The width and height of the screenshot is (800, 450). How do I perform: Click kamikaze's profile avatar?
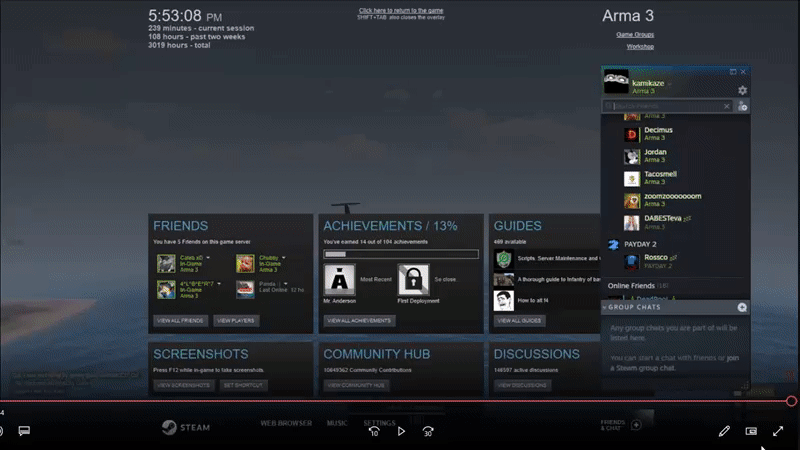pyautogui.click(x=616, y=82)
